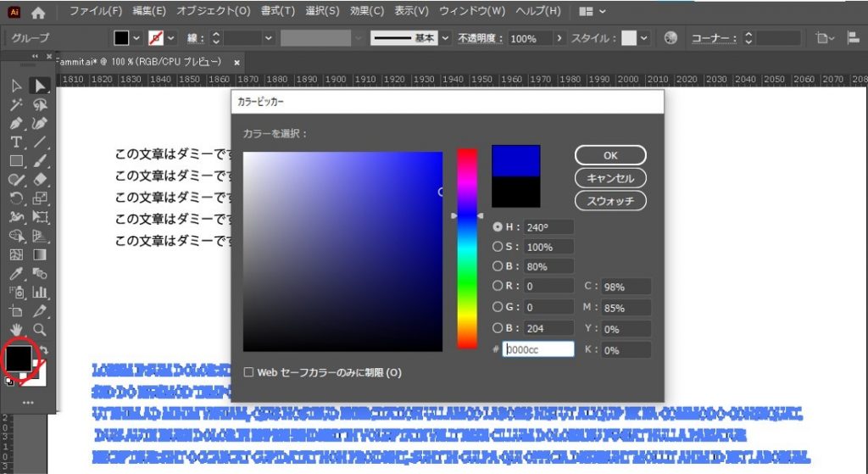Viewport: 868px width, 474px height.
Task: Open the fill color dropdown arrow
Action: 136,38
